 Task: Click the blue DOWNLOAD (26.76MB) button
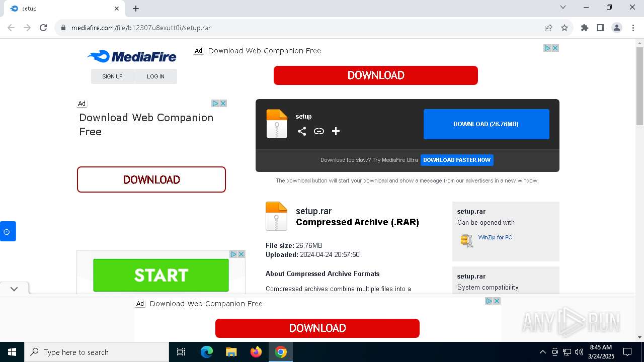486,124
